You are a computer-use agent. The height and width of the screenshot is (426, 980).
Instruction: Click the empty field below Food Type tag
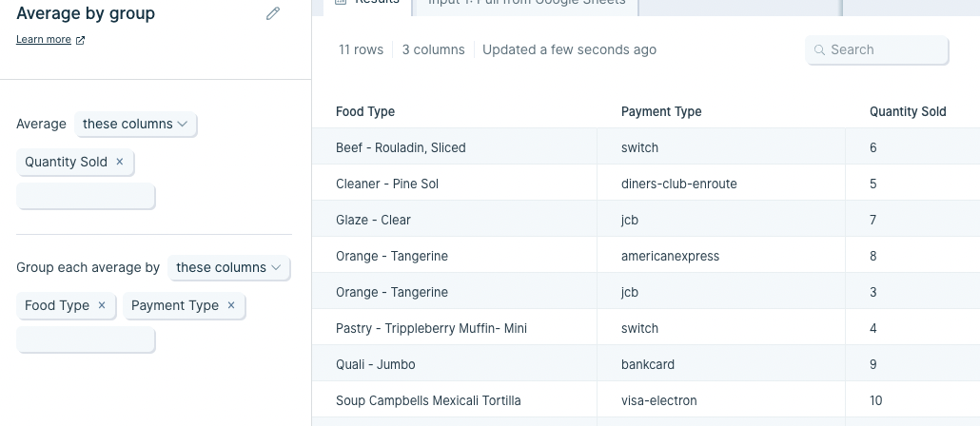coord(86,339)
